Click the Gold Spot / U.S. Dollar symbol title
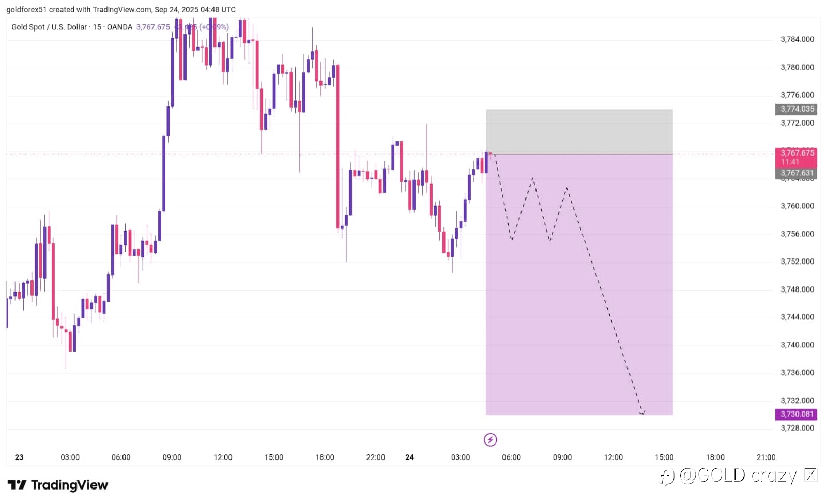 (49, 27)
